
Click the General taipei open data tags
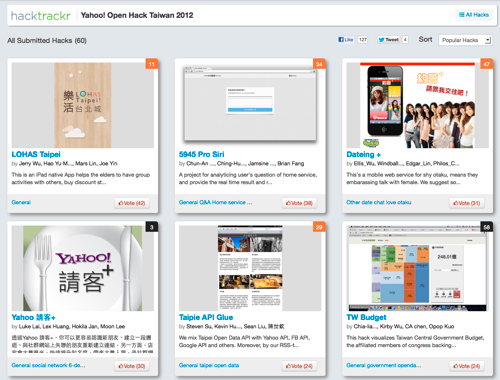click(209, 365)
